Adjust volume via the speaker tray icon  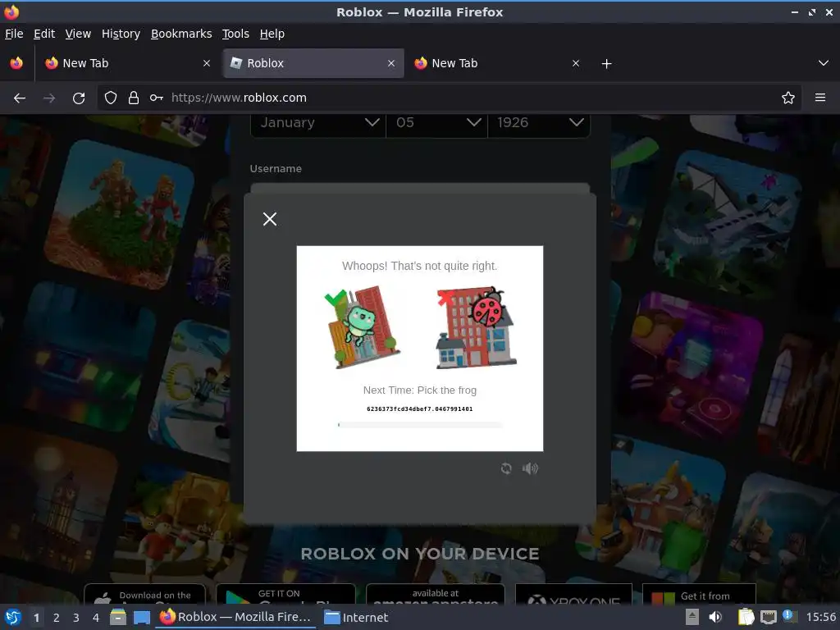[715, 618]
